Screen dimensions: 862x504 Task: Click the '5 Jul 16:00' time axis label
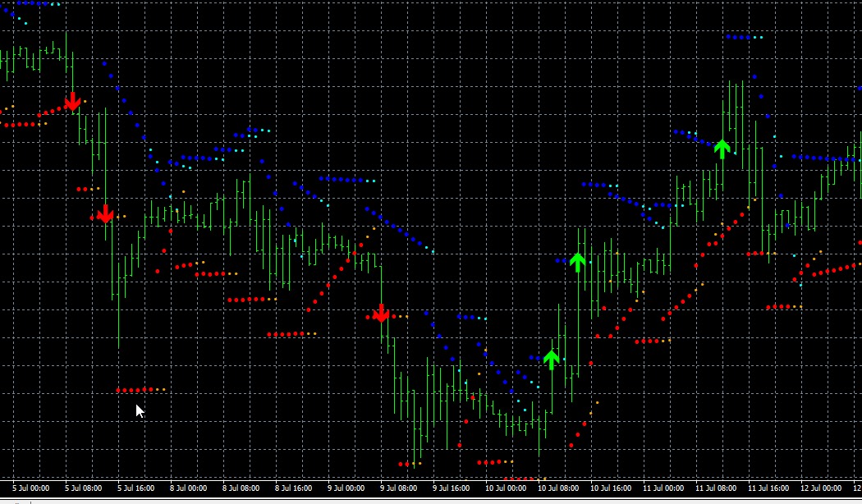[x=135, y=488]
